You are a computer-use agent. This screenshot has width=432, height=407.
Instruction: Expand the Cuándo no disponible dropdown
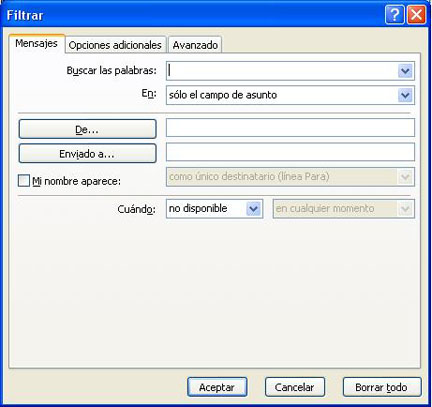[x=253, y=209]
